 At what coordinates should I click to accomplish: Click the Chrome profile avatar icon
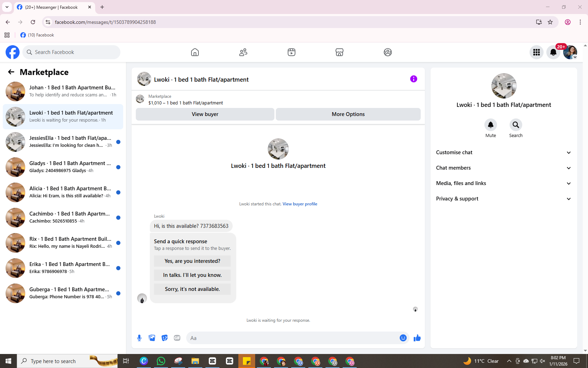[568, 22]
